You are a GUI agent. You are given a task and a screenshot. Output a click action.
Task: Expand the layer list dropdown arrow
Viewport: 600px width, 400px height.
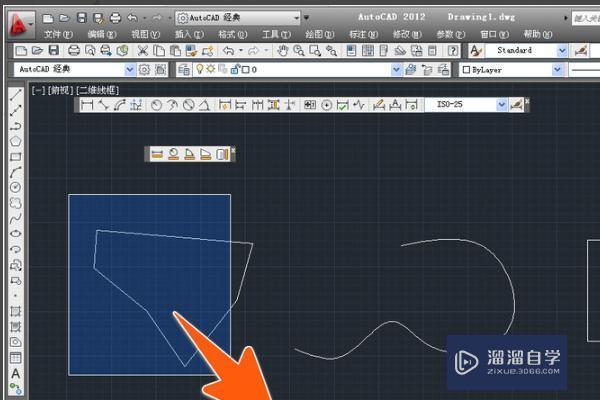point(396,70)
